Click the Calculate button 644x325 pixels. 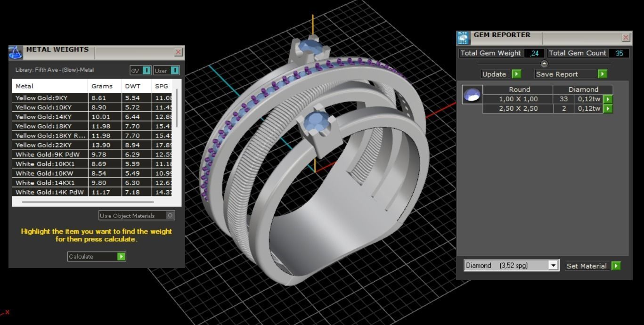(x=97, y=257)
